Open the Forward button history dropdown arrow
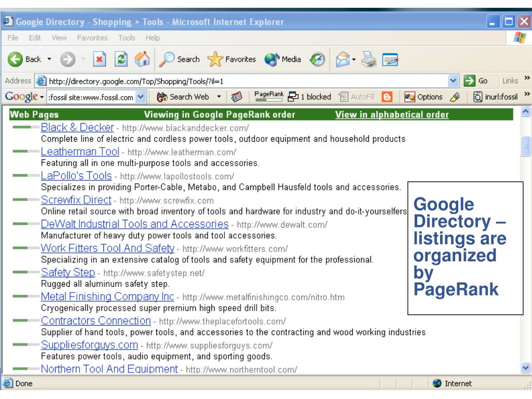Viewport: 532px width, 399px height. (83, 59)
